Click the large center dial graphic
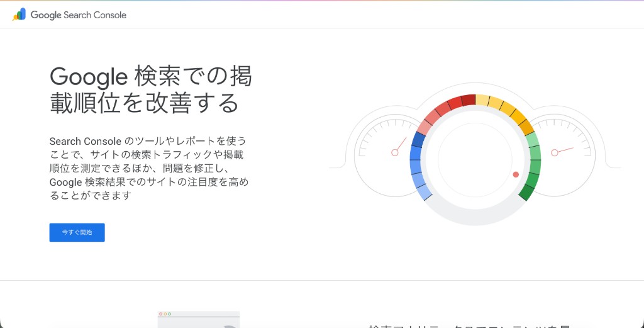This screenshot has height=328, width=644. click(475, 159)
